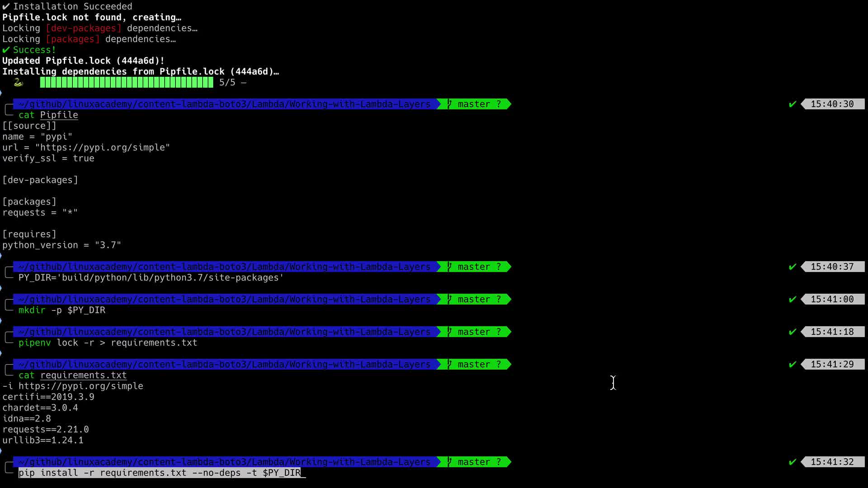Click checkmark before green Success! message
The image size is (868, 488).
pos(6,50)
